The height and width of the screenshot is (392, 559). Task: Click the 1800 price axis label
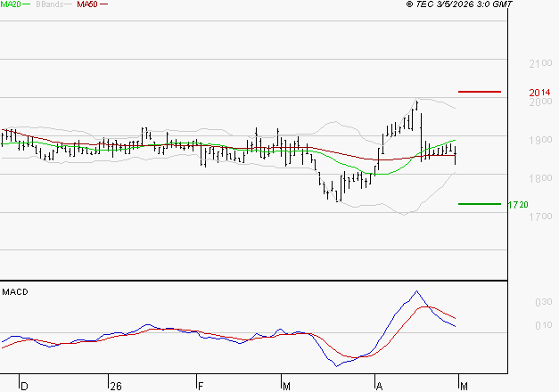[540, 178]
